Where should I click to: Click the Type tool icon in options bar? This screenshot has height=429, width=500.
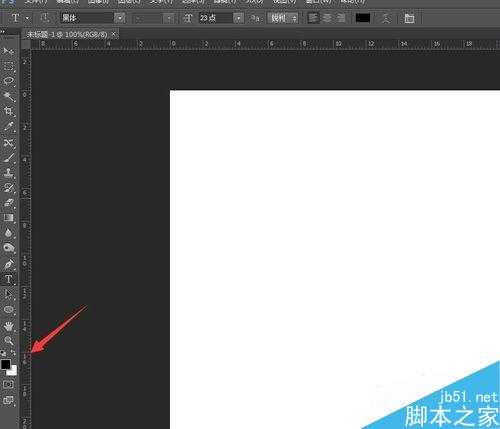pyautogui.click(x=15, y=18)
